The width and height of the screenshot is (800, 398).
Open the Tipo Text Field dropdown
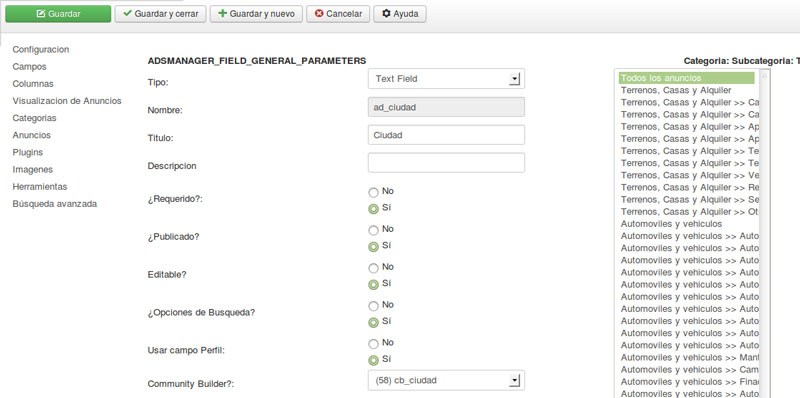click(446, 79)
